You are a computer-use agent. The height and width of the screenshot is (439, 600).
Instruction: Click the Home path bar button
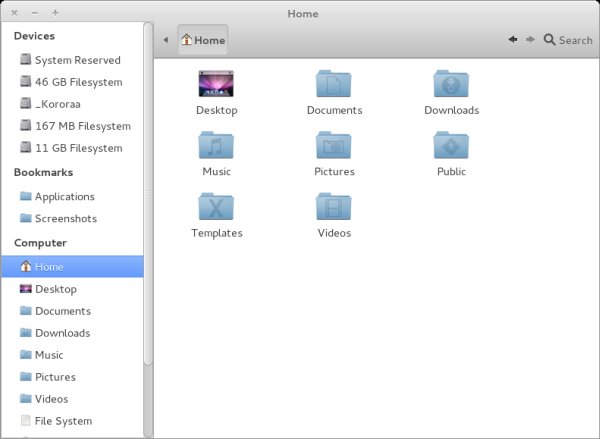[203, 40]
